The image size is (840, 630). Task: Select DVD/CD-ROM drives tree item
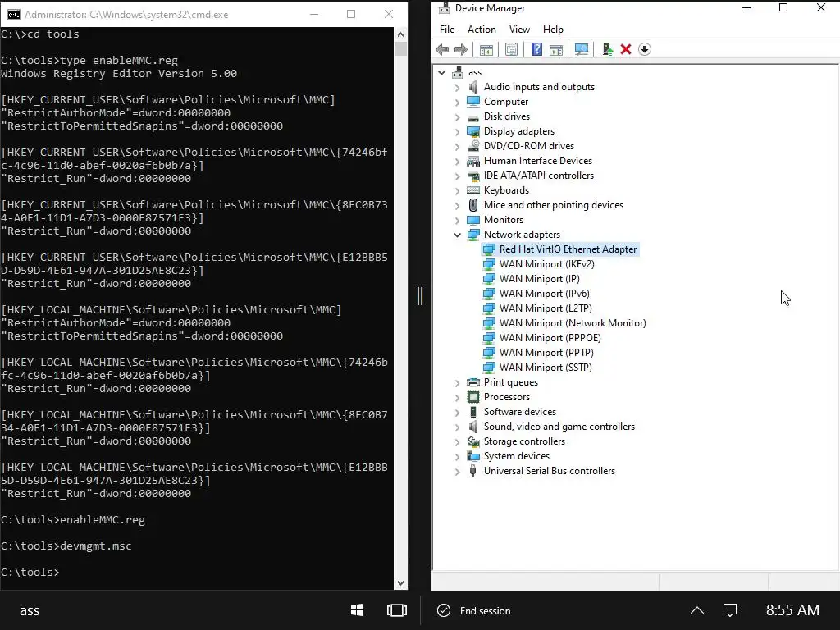(x=529, y=146)
